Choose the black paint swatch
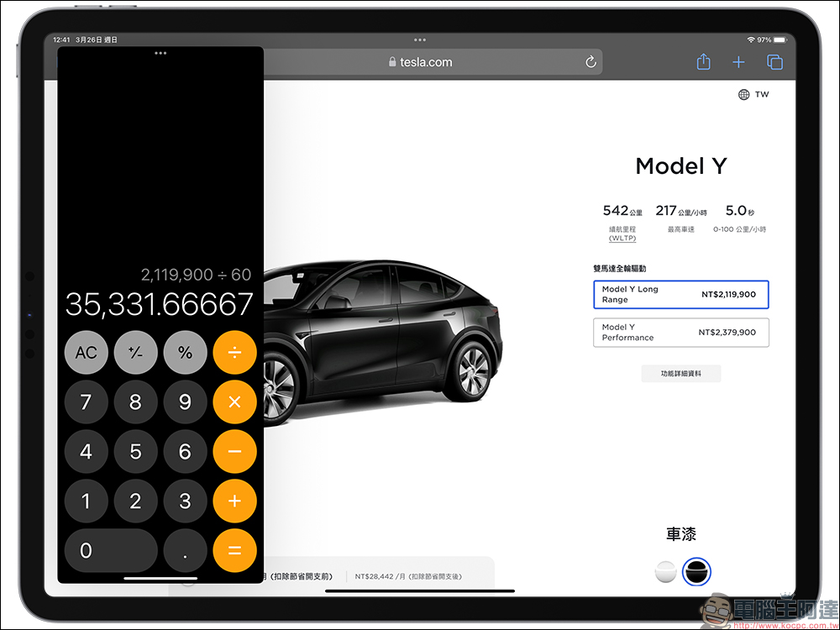 point(696,571)
